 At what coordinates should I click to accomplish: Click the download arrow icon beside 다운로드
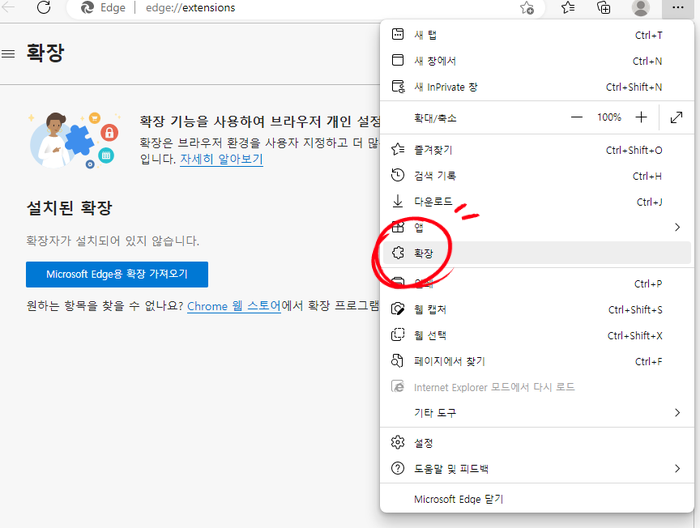397,201
